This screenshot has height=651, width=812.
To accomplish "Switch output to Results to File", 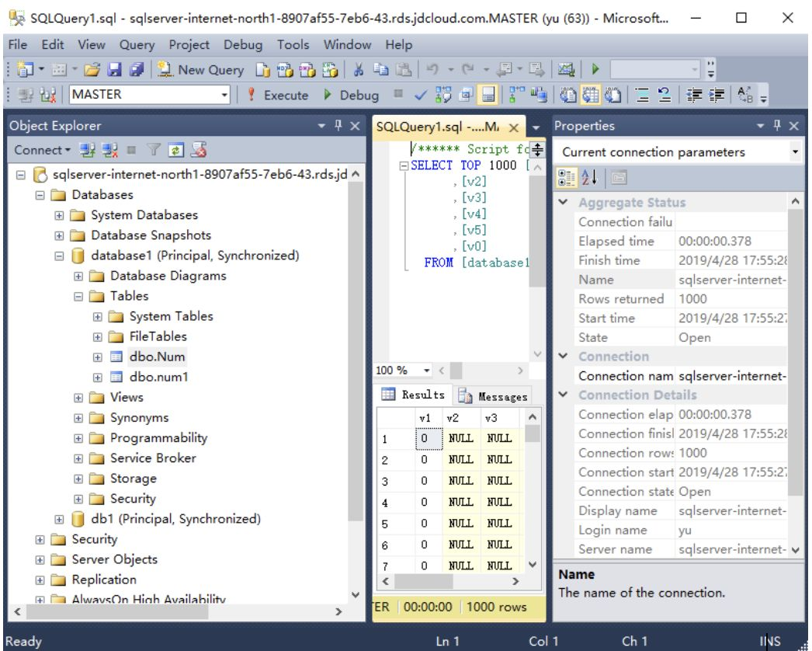I will tap(613, 95).
